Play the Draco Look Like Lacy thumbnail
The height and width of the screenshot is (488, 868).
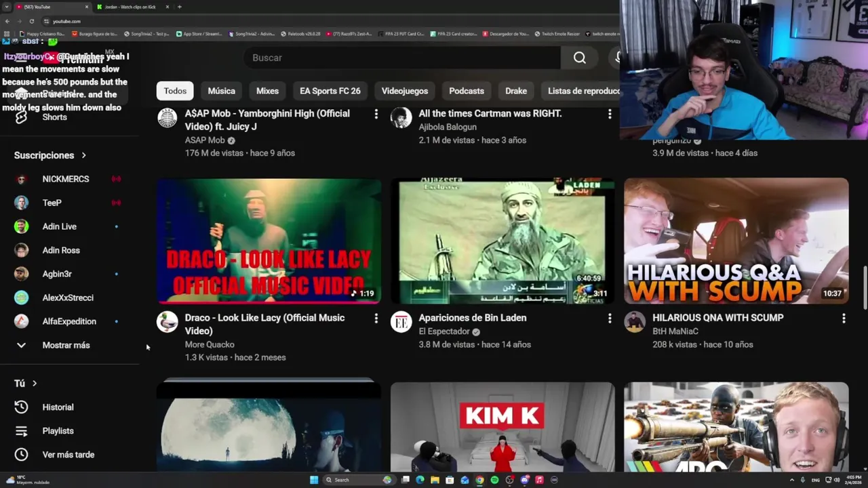pyautogui.click(x=269, y=241)
